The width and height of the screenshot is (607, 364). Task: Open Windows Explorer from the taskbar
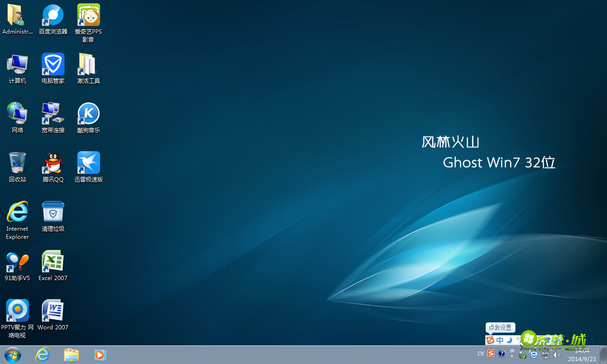(x=72, y=354)
